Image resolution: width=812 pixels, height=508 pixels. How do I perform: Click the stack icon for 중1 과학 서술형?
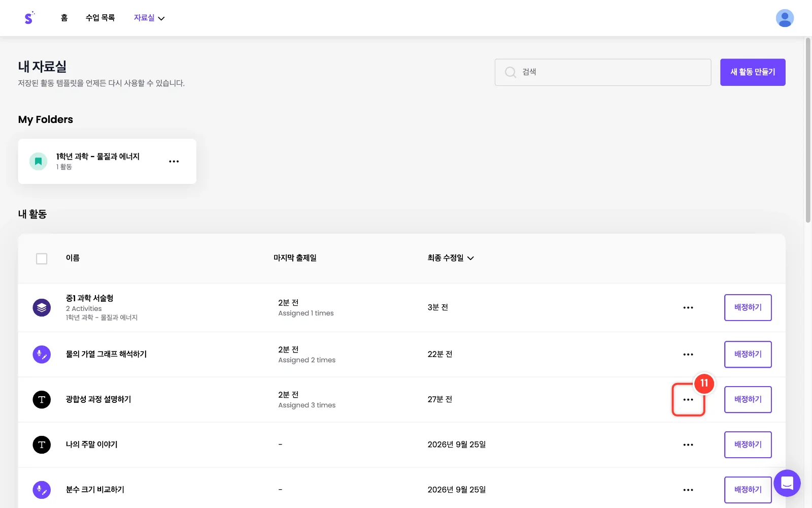pos(42,307)
